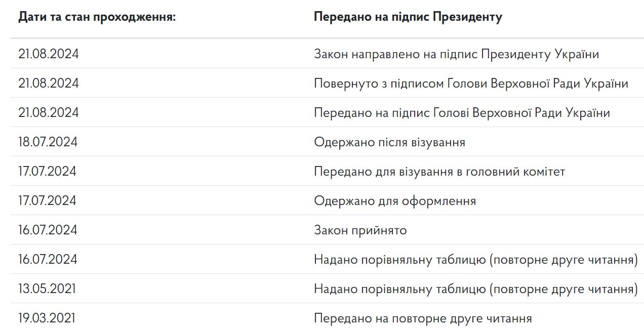
Task: Click the date 13.05.2021
Action: pos(47,289)
